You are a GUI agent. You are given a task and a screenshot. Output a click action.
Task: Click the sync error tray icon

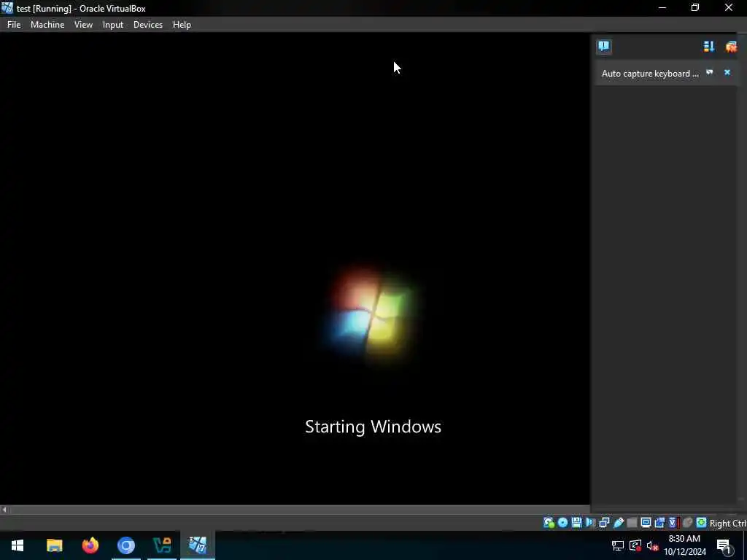(x=635, y=545)
